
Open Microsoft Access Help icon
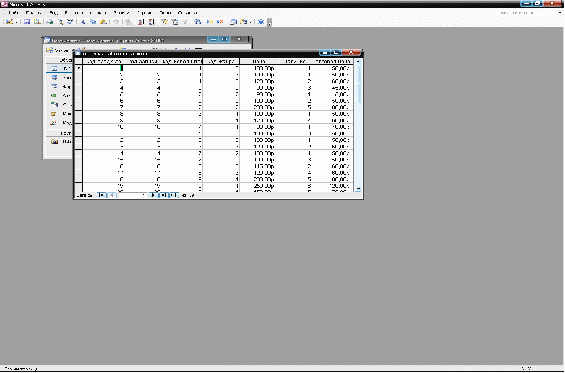[261, 22]
